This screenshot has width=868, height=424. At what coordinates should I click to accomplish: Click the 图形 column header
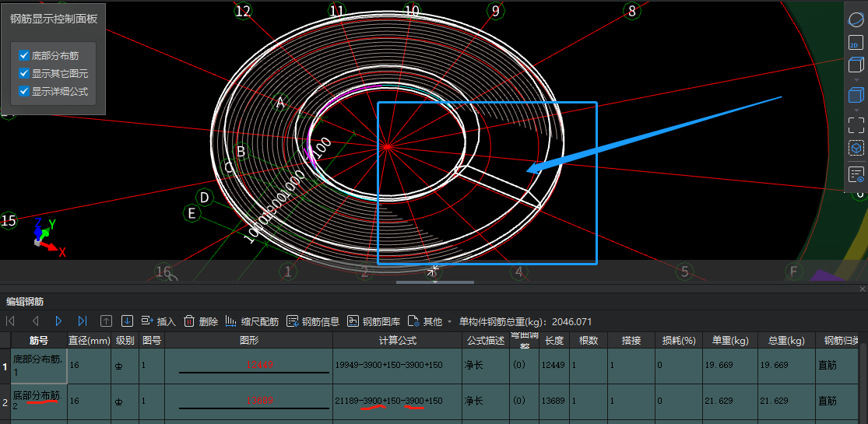(248, 341)
